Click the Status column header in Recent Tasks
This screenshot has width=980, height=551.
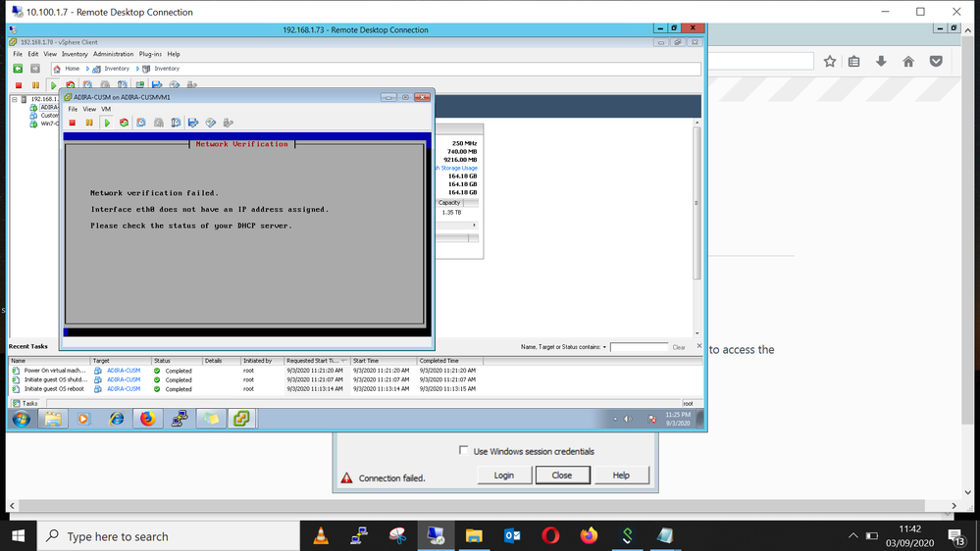[177, 361]
